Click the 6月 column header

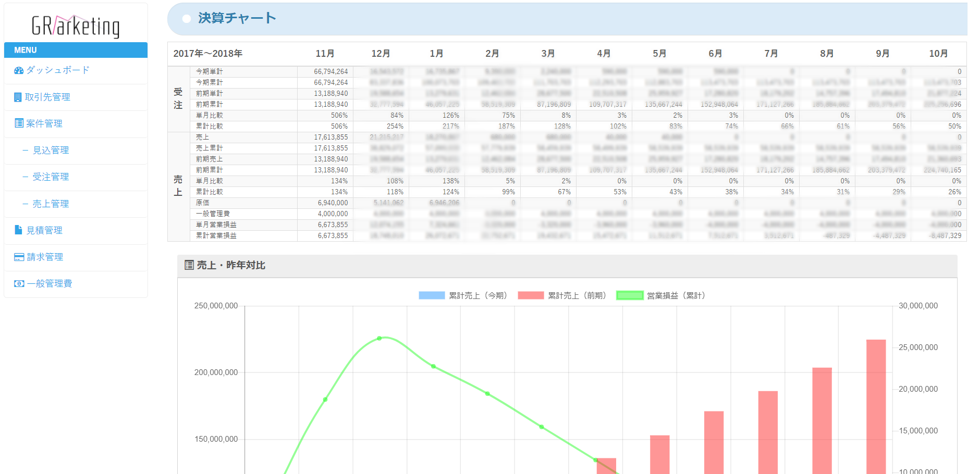point(715,54)
